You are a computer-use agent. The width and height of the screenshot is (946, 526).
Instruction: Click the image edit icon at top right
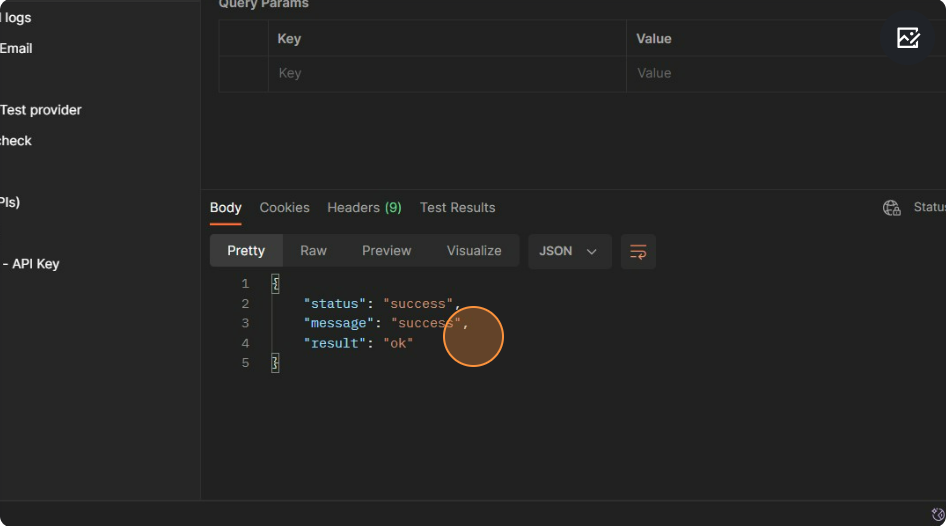pyautogui.click(x=907, y=38)
